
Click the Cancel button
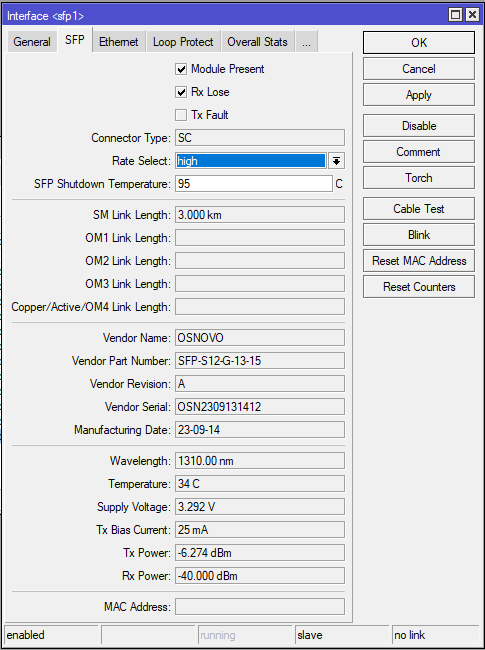[419, 69]
